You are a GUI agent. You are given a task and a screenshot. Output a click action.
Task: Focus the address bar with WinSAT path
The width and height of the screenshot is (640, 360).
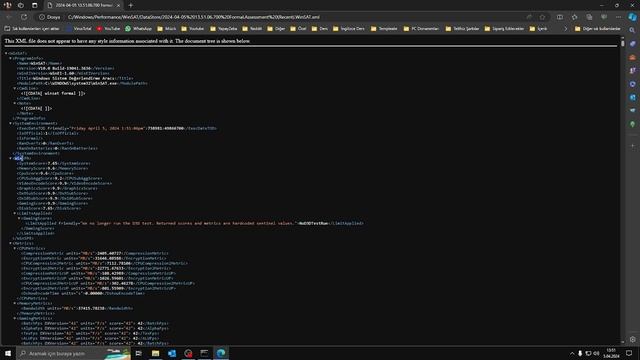294,17
